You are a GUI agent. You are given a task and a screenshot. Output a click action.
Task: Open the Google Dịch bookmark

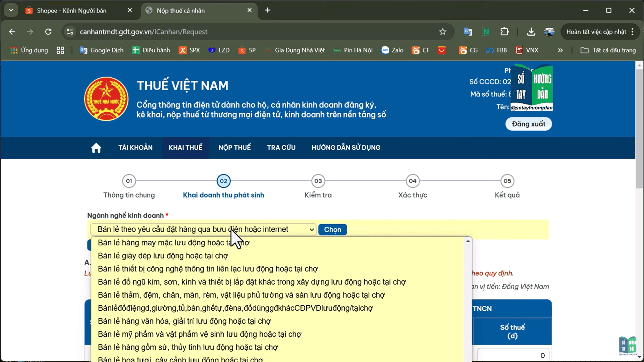[101, 50]
